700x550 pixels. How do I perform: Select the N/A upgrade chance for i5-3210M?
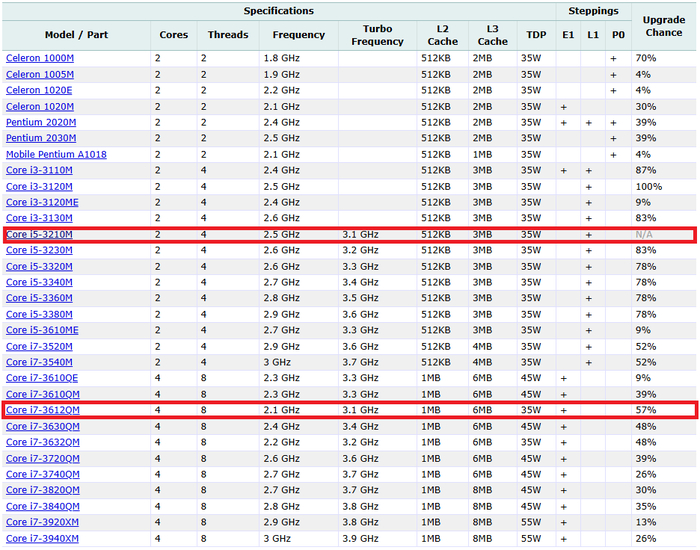(644, 234)
